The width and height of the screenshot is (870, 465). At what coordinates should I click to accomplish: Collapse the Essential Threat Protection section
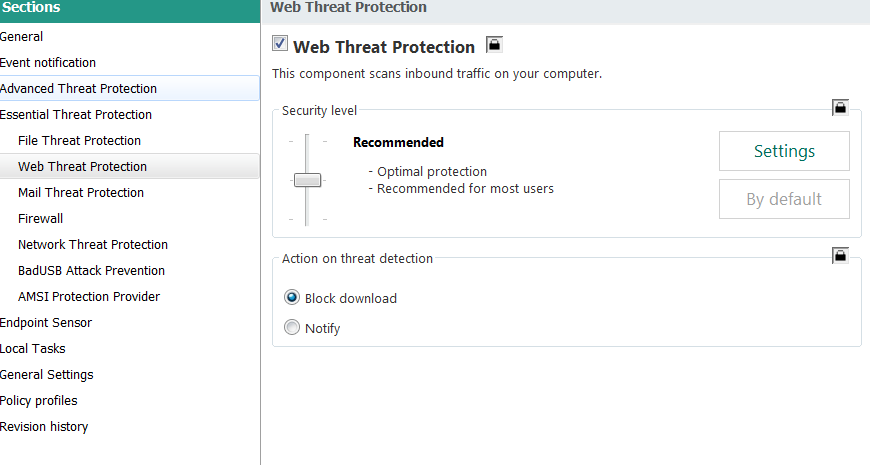coord(76,115)
